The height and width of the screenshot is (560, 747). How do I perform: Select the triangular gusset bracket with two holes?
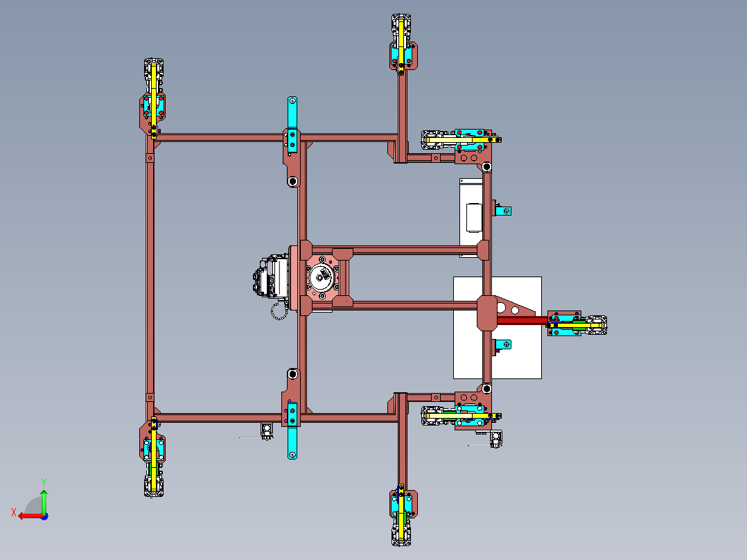click(514, 307)
